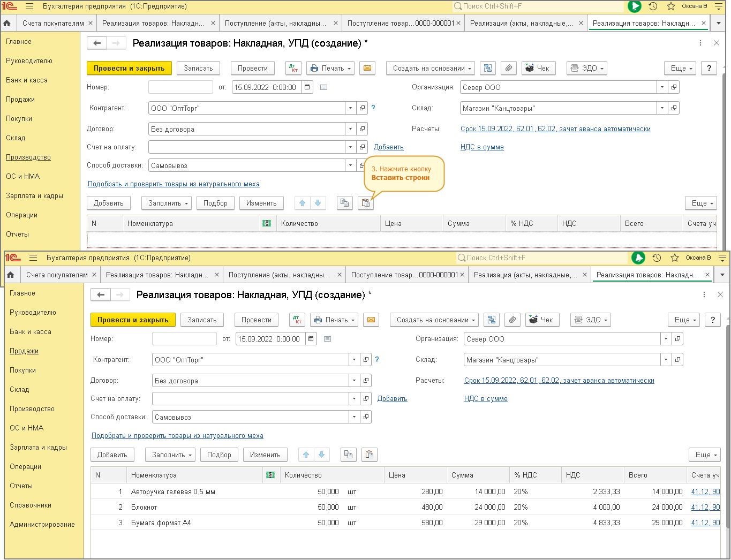Open document structure icon next to Создать на основании, upper window
This screenshot has height=560, width=731.
coord(488,68)
